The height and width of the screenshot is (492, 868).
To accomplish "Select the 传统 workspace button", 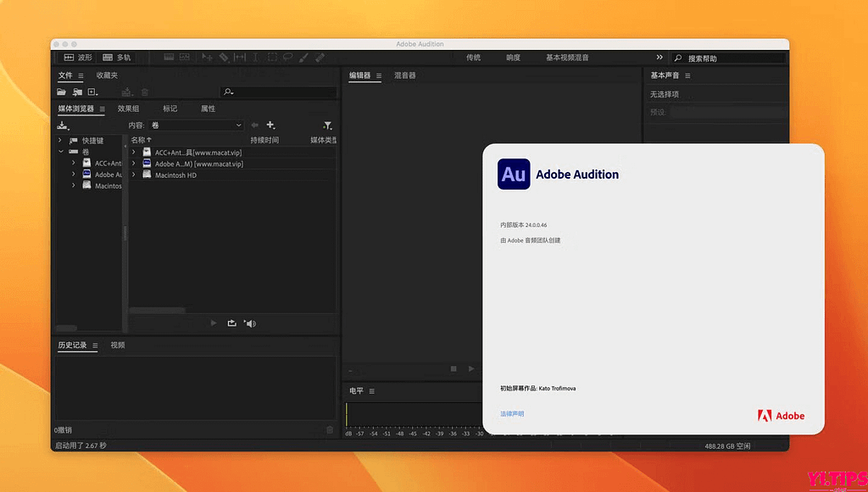I will tap(473, 58).
